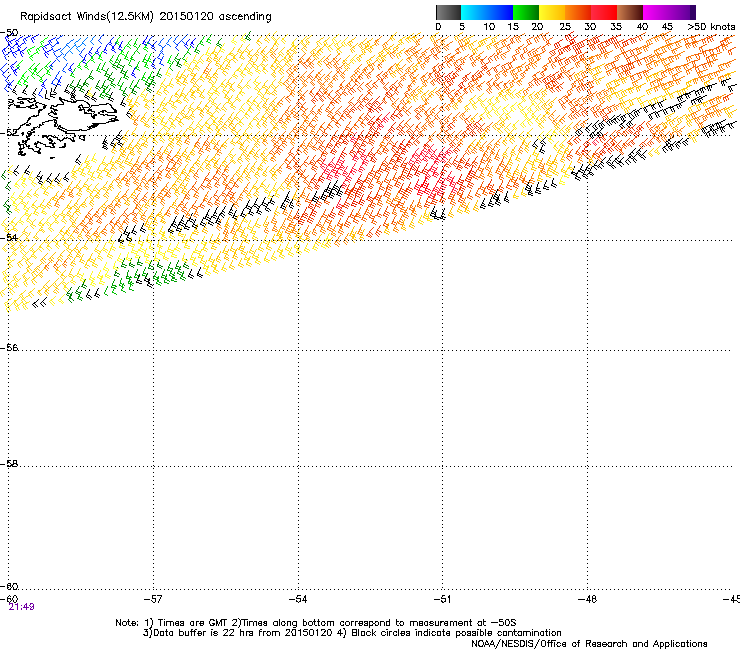
Task: Click the orange 25-30 knots legend swatch
Action: pos(578,12)
